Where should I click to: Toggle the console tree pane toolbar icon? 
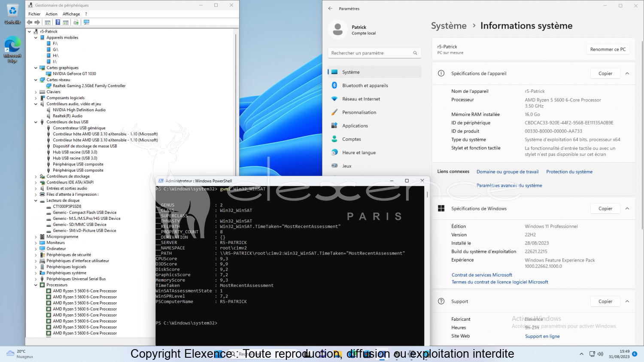click(x=48, y=22)
